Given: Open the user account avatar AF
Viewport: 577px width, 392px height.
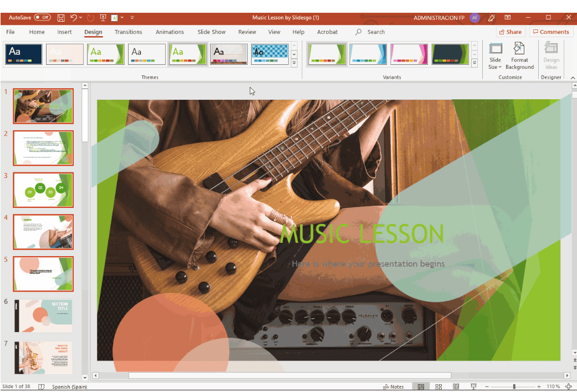Looking at the screenshot, I should click(474, 17).
